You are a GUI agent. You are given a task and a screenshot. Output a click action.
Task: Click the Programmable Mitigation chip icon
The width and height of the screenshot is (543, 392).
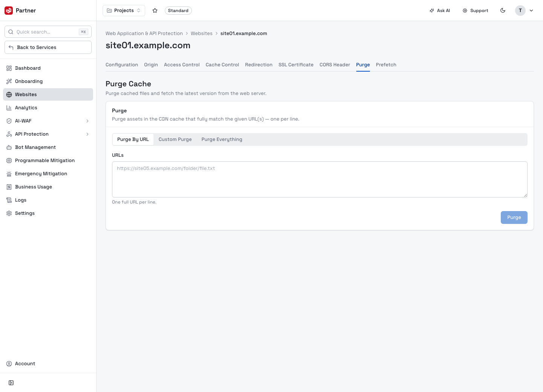click(x=9, y=161)
